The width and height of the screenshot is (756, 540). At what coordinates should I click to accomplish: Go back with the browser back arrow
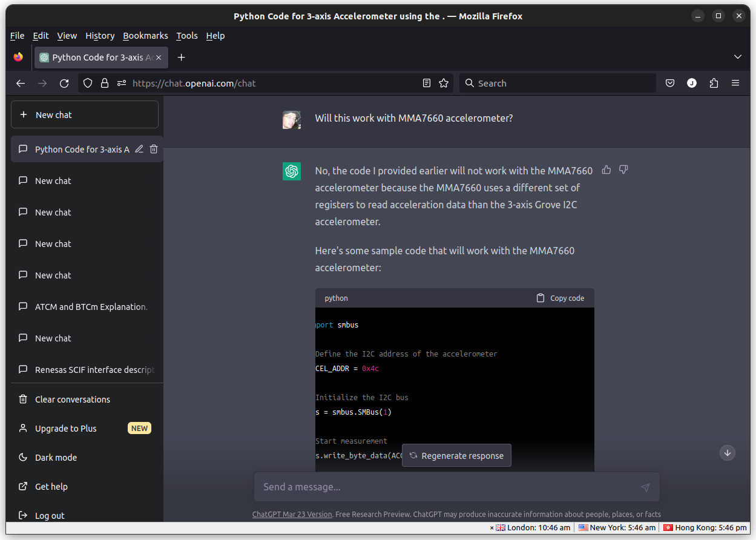tap(21, 84)
